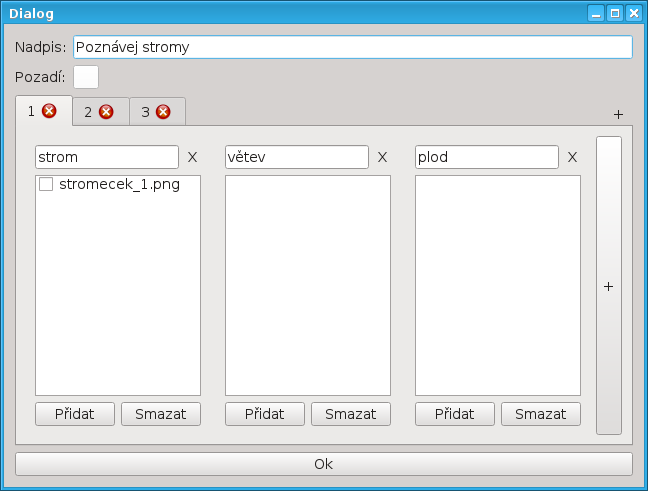Edit the větev column name field
The image size is (648, 491).
coord(296,157)
